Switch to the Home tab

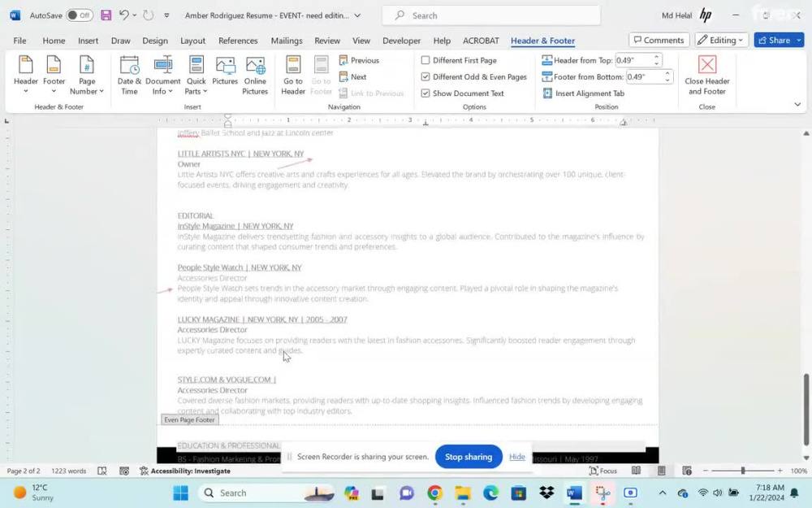click(x=54, y=41)
